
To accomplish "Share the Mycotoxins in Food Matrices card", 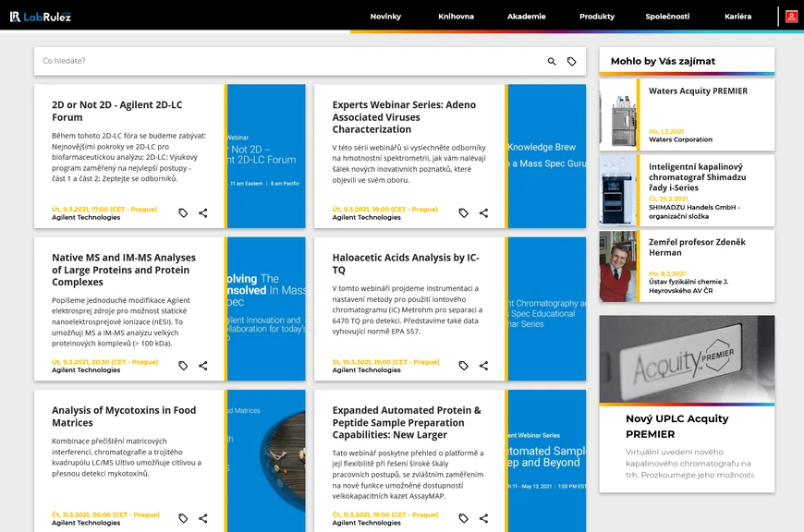I will pyautogui.click(x=203, y=518).
